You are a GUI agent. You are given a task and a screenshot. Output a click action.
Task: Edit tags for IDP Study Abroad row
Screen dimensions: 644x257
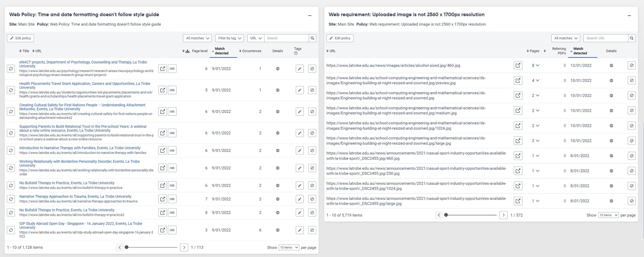[299, 230]
